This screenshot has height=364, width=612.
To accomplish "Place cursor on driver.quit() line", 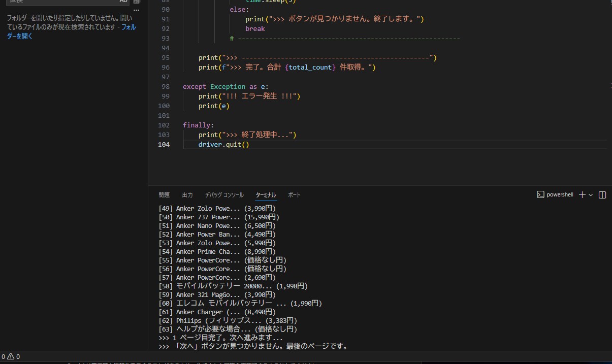I will [x=224, y=145].
